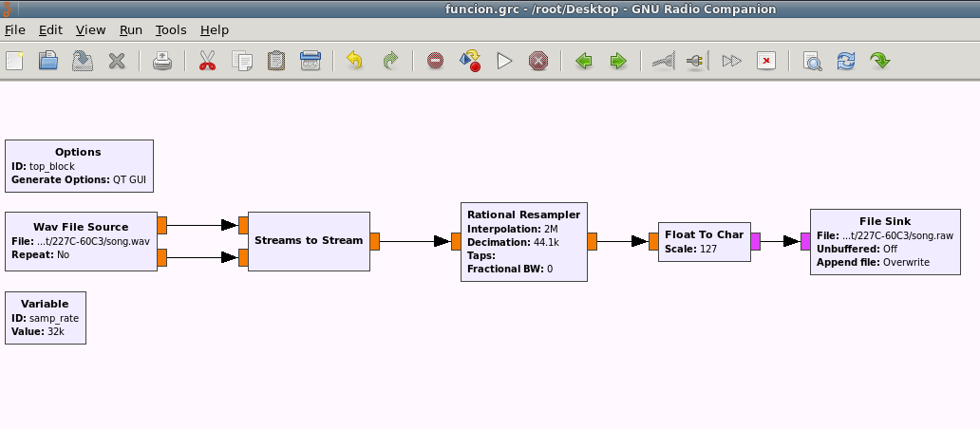This screenshot has width=980, height=429.
Task: Click the 'Append file: Overwrite' text
Action: (x=873, y=262)
